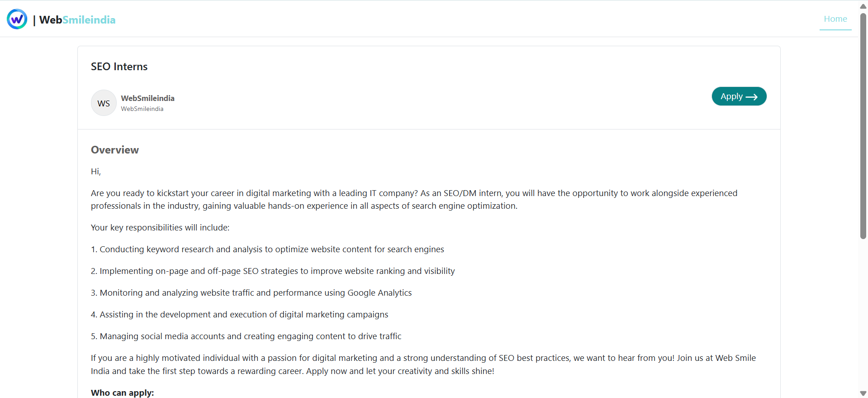
Task: Open the Home navigation tab
Action: pyautogui.click(x=835, y=19)
